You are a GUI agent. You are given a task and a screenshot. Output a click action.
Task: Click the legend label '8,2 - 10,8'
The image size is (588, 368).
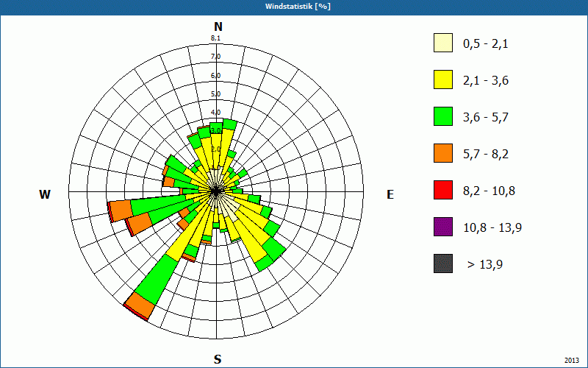(x=489, y=191)
